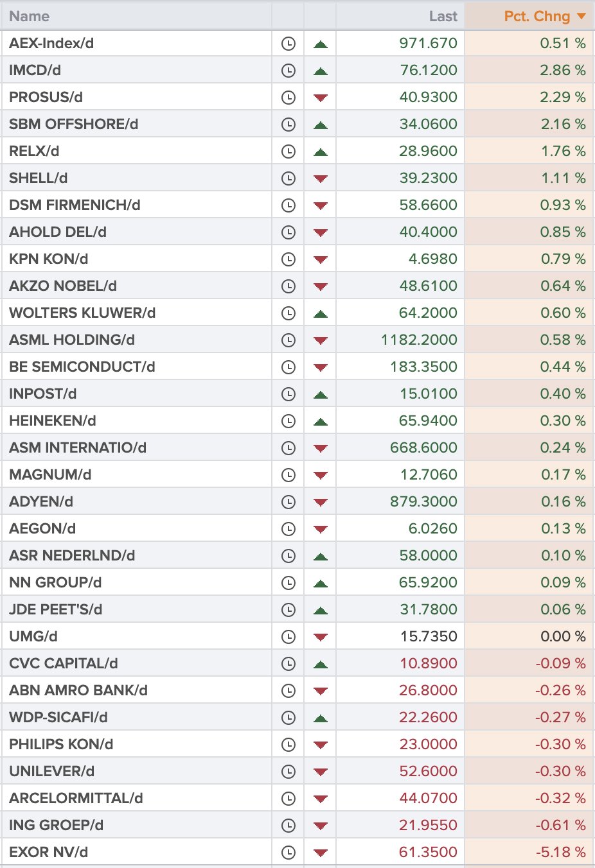Click last price 10.8900
595x868 pixels.
[429, 664]
